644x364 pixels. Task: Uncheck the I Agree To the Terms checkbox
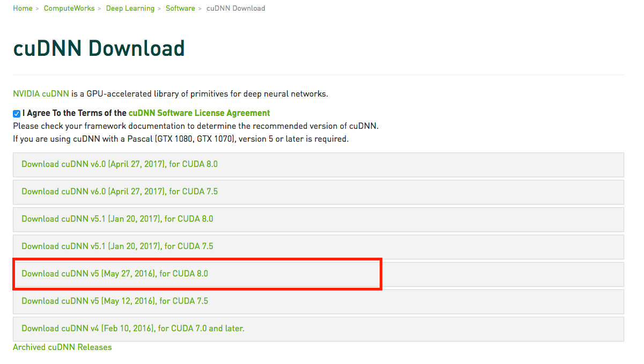[17, 113]
